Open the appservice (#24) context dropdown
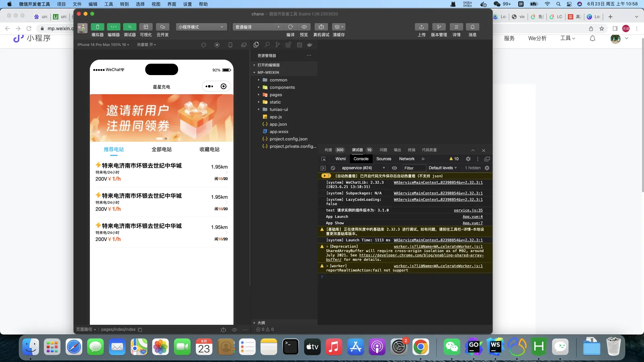Viewport: 644px width, 362px height. click(363, 168)
